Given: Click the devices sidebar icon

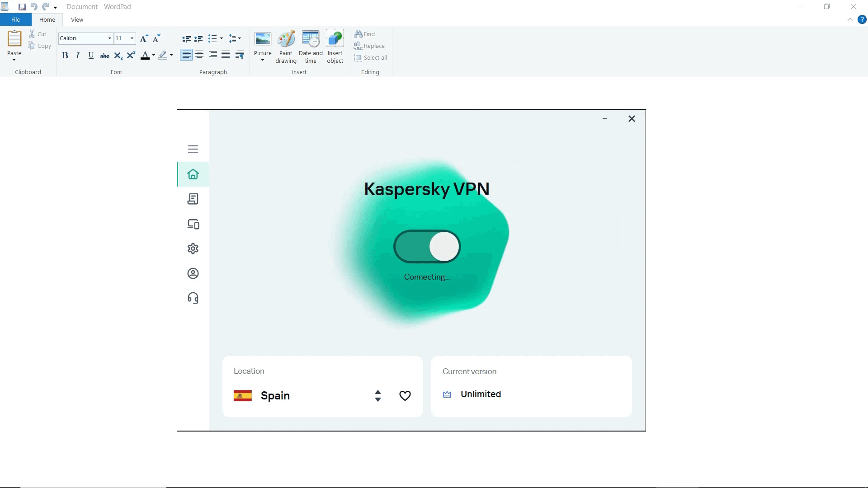Looking at the screenshot, I should click(x=193, y=224).
